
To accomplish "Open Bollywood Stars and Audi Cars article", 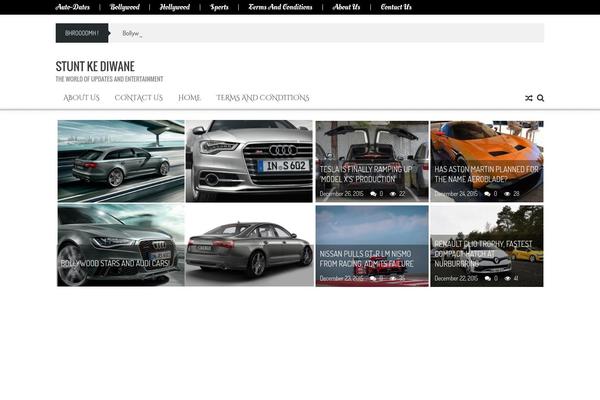I will click(x=115, y=263).
